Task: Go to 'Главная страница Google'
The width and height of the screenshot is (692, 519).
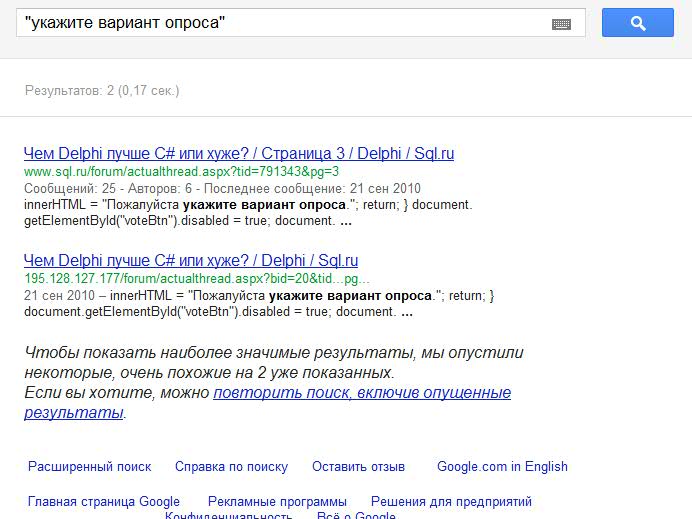Action: point(104,501)
